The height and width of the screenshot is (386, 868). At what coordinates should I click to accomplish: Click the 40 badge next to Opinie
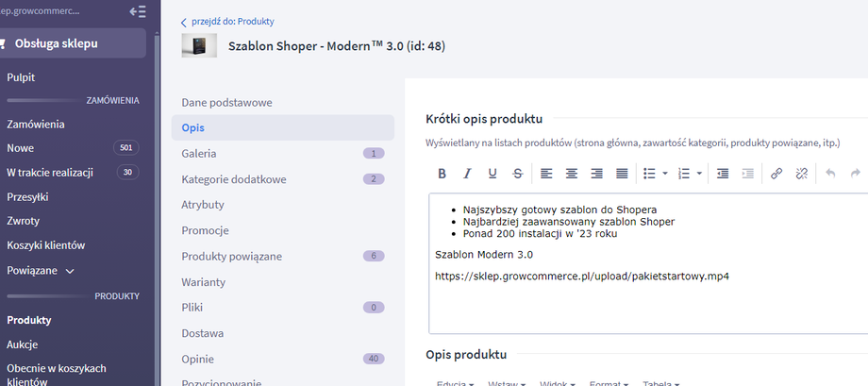tap(374, 359)
